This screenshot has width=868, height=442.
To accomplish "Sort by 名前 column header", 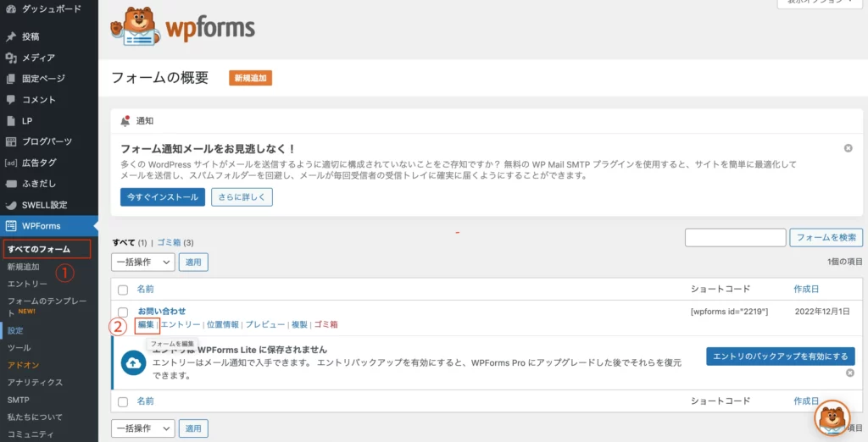I will point(146,290).
